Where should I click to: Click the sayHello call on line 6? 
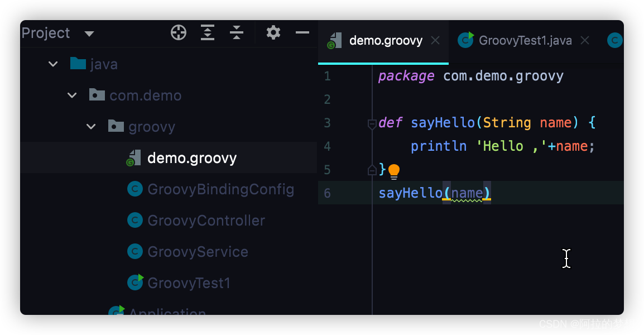pos(410,193)
